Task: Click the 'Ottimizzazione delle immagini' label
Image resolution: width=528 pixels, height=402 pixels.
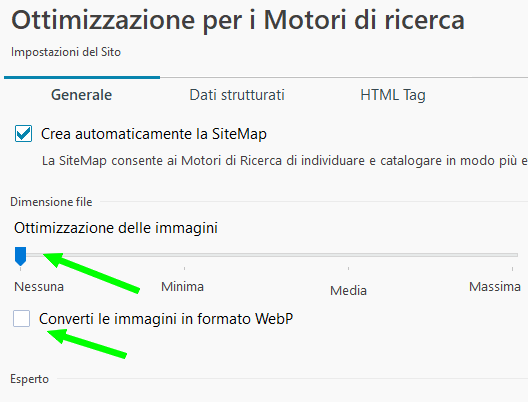Action: pyautogui.click(x=116, y=228)
